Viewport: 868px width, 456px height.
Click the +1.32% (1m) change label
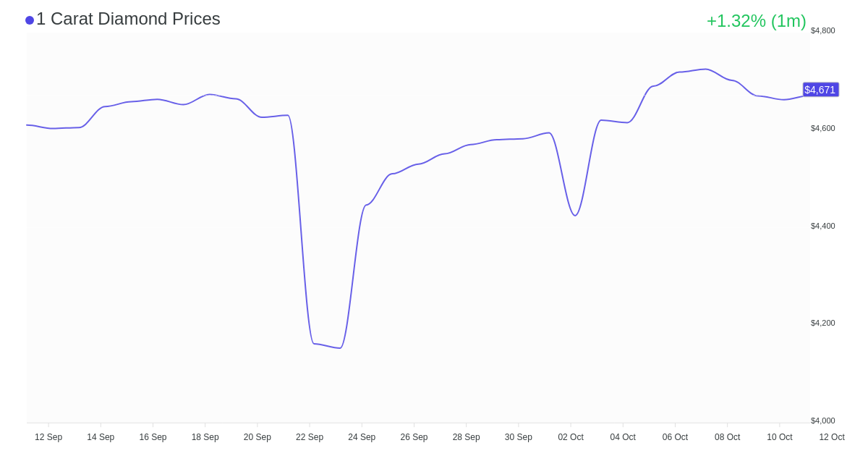coord(756,21)
